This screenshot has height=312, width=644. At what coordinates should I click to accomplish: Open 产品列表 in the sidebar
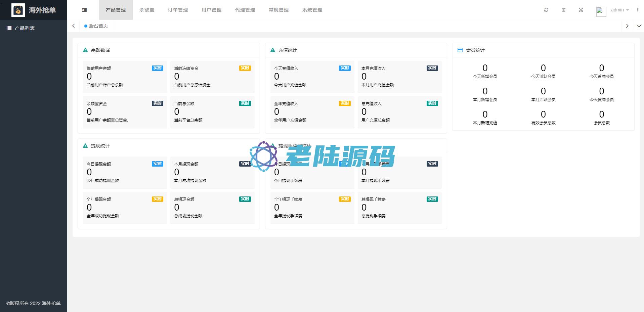(x=25, y=28)
